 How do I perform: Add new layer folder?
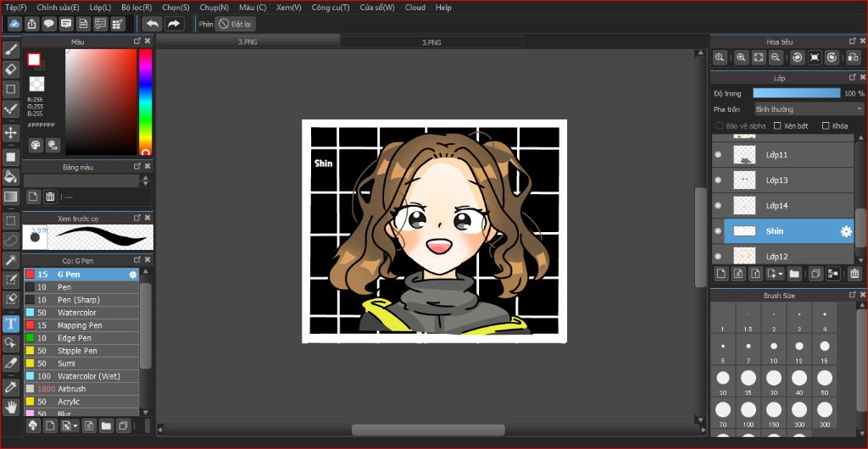(x=794, y=273)
